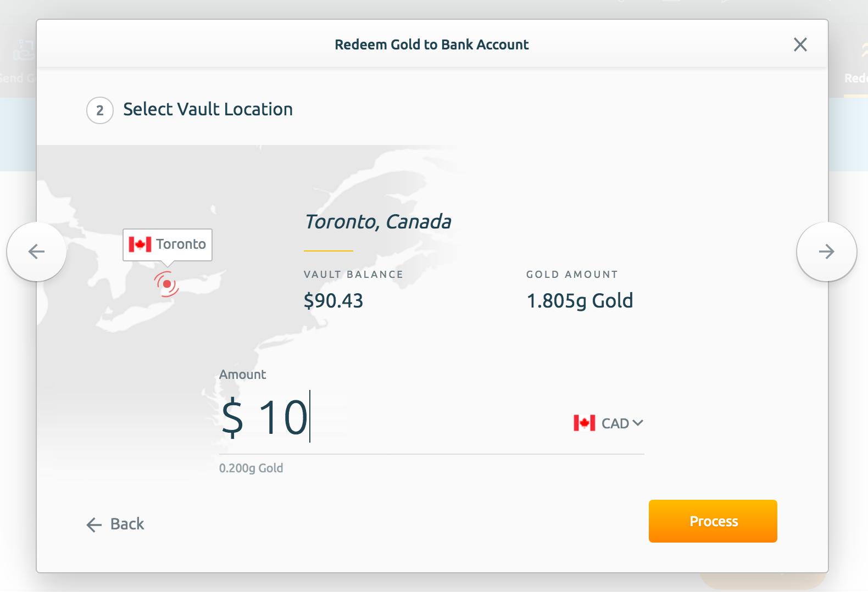Go to the next vault location
The width and height of the screenshot is (868, 592).
coord(826,252)
